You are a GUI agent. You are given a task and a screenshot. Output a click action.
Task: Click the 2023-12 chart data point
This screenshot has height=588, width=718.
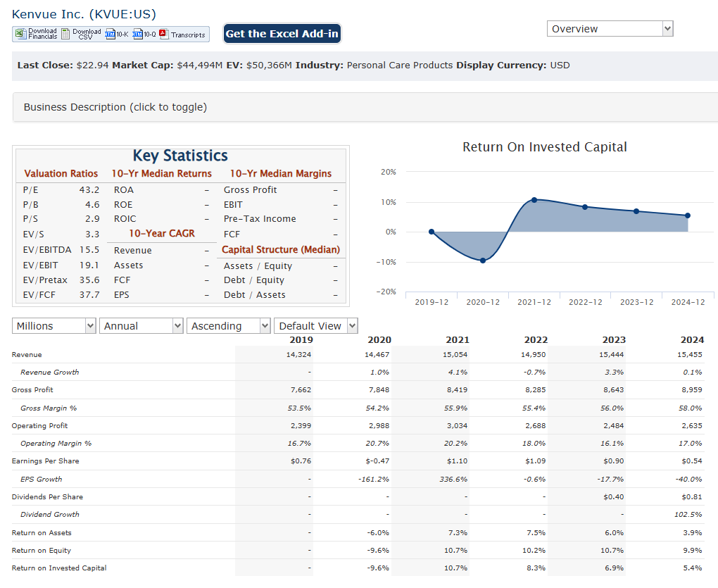click(636, 211)
